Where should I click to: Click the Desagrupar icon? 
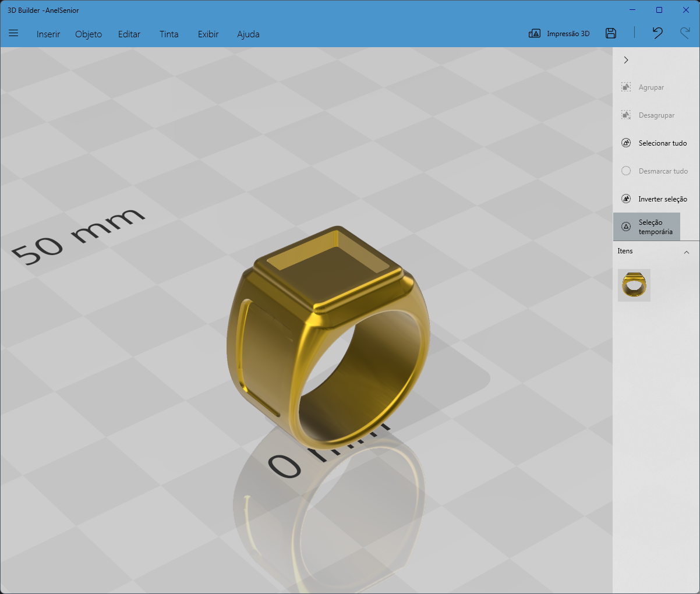coord(626,115)
